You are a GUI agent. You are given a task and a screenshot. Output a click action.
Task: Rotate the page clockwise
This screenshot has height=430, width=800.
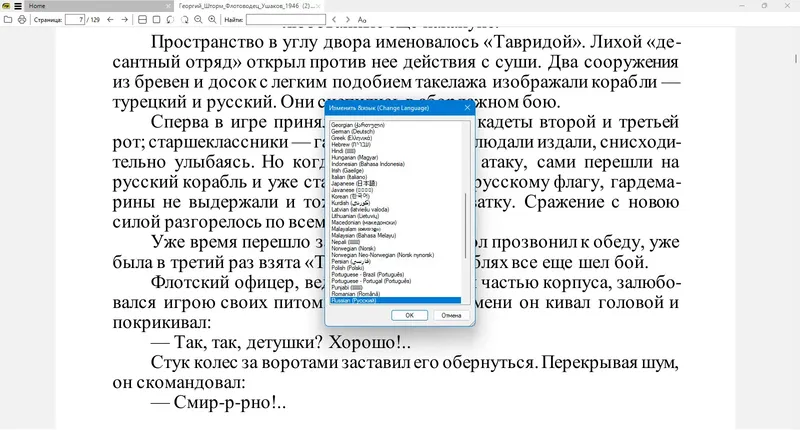point(184,19)
